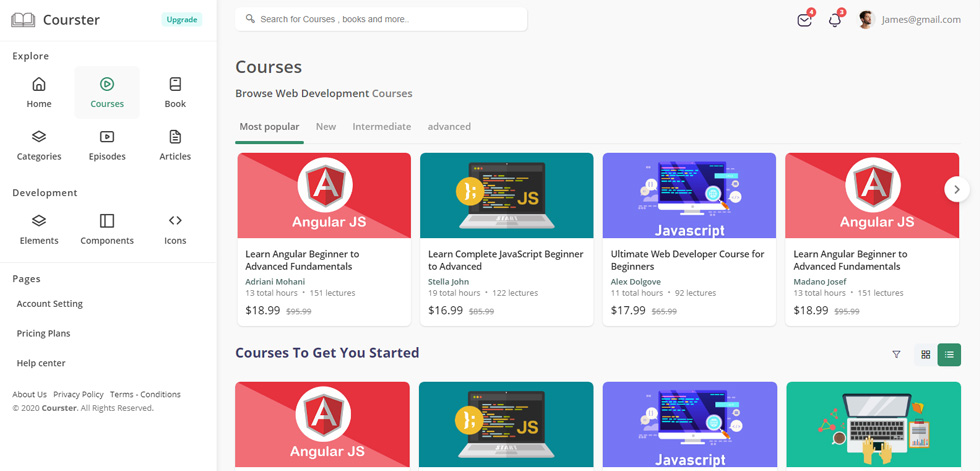This screenshot has height=471, width=980.
Task: Click instructor name Alex Dolgove
Action: click(x=636, y=282)
